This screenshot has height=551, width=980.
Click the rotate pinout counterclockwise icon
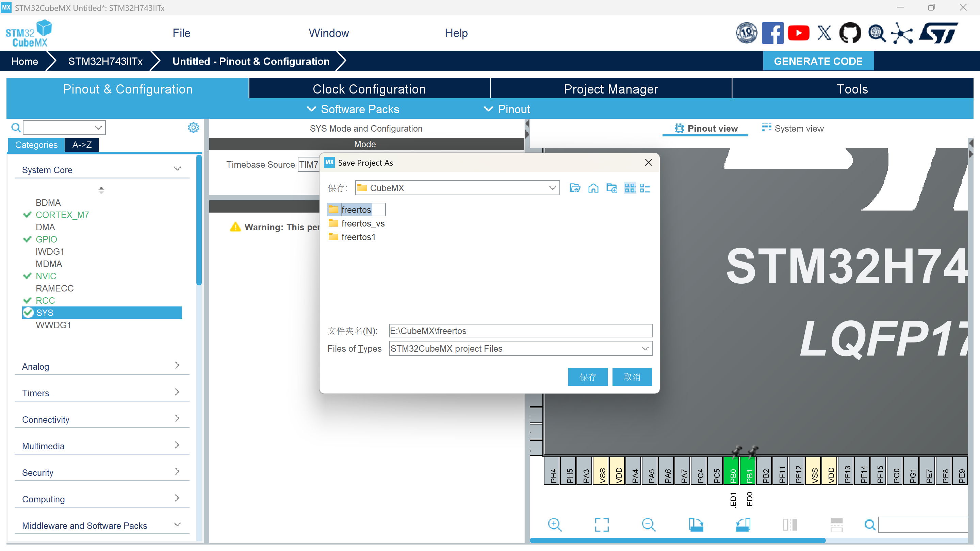[742, 525]
